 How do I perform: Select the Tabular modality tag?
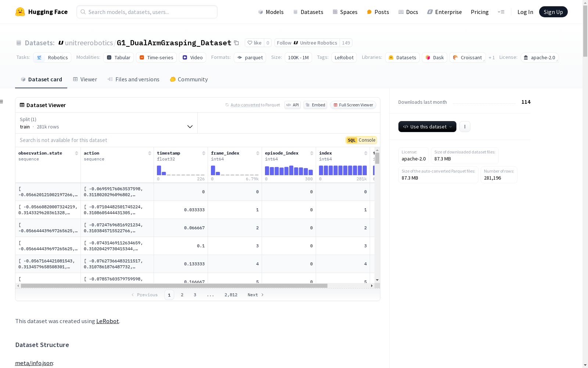tap(118, 57)
